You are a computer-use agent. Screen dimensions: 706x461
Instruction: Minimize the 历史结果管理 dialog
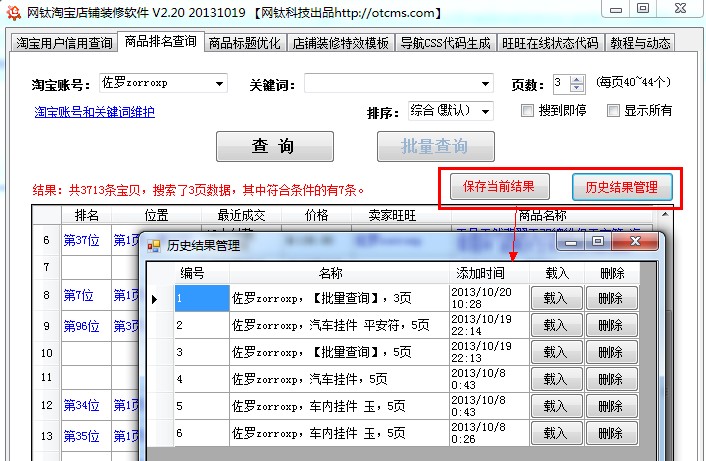(x=571, y=242)
